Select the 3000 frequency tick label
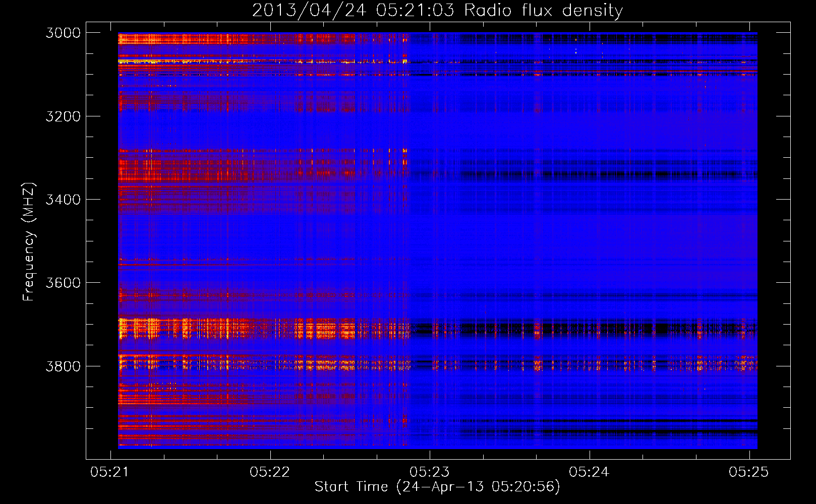Screen dimensions: 816x504 tap(63, 33)
